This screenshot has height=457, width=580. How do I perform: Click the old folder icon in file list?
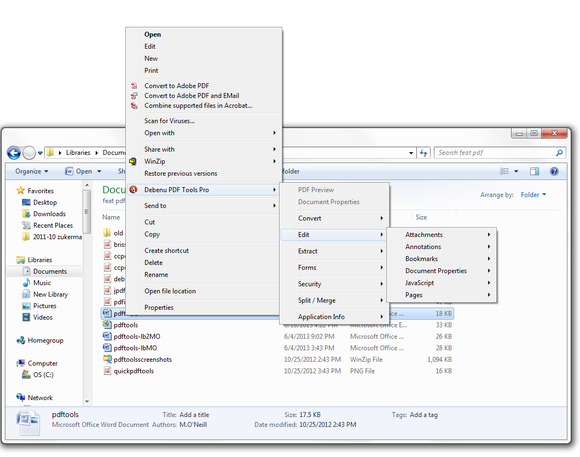click(107, 233)
